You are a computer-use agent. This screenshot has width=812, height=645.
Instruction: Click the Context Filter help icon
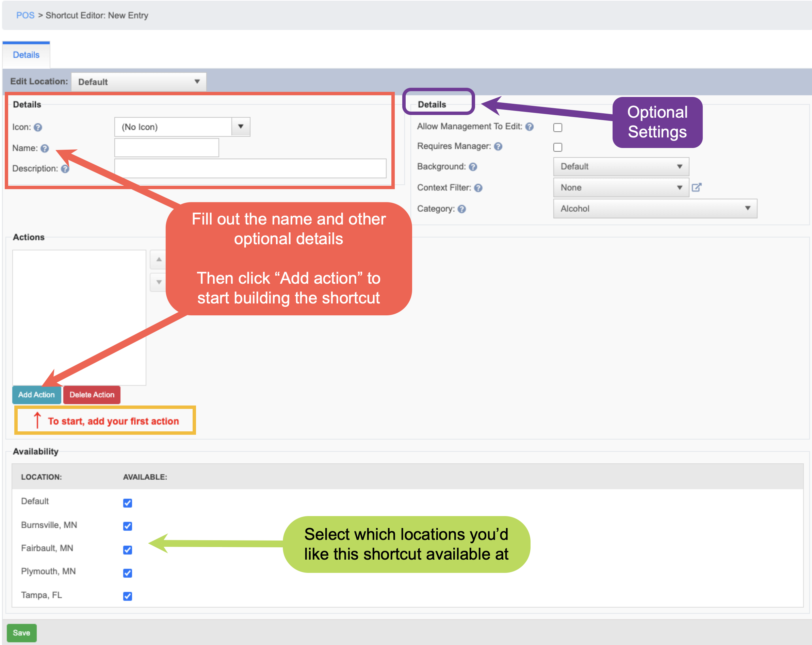pos(478,187)
